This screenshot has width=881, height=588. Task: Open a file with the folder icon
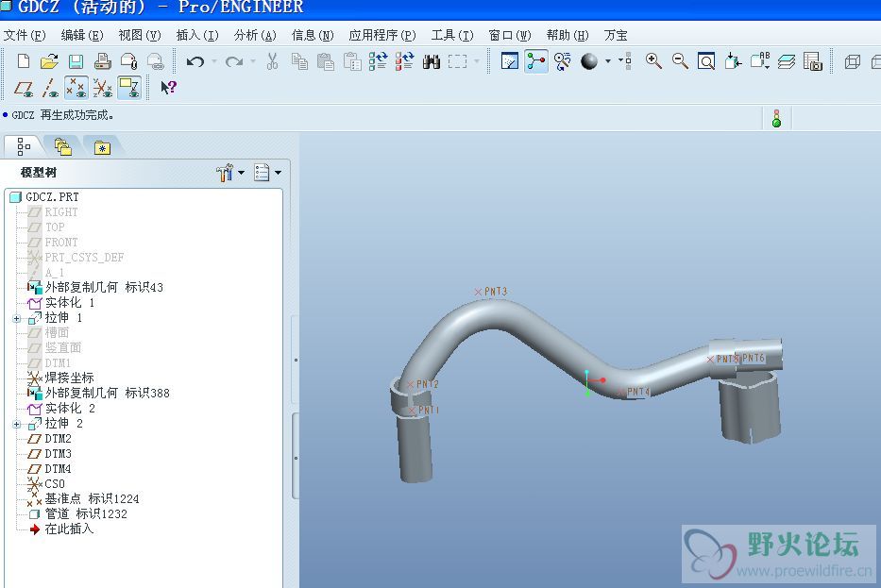[49, 60]
